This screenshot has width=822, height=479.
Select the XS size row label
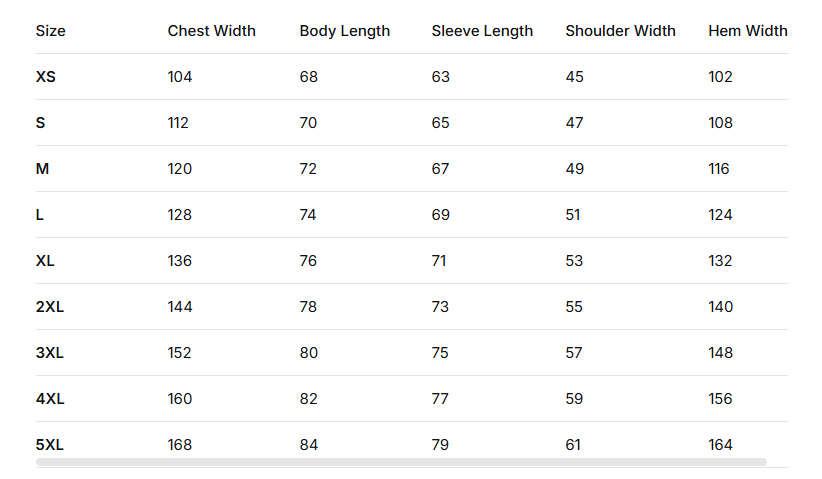(x=46, y=77)
